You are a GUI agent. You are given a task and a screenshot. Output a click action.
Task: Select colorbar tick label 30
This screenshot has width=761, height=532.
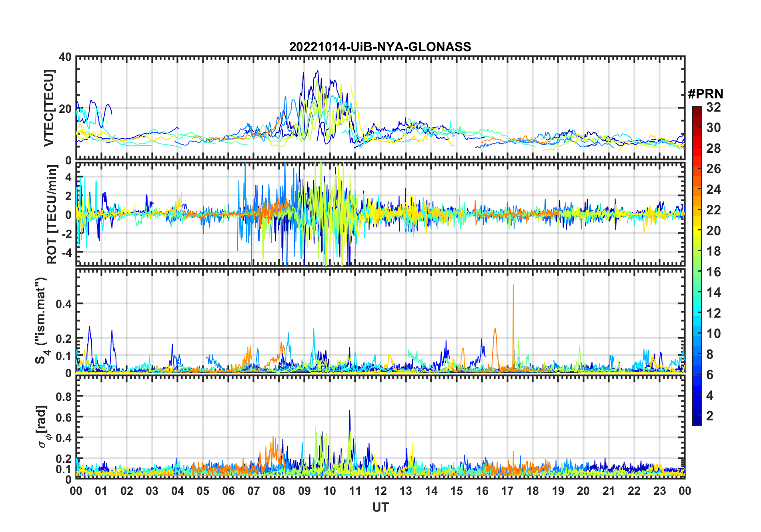(713, 128)
